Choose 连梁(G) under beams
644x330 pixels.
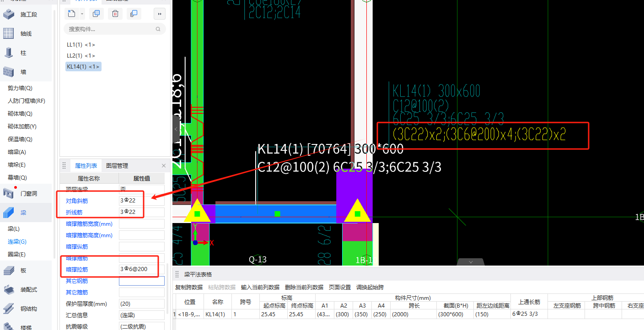point(17,242)
